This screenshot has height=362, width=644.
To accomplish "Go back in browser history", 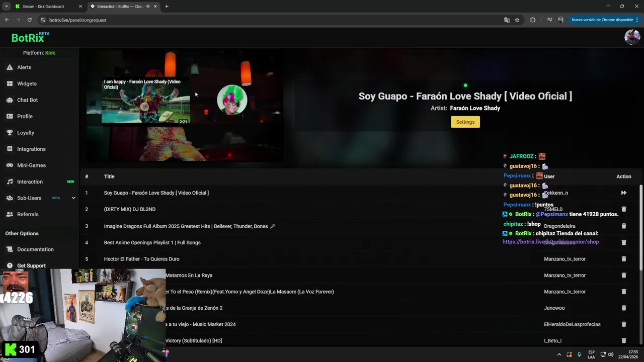I will pyautogui.click(x=7, y=20).
